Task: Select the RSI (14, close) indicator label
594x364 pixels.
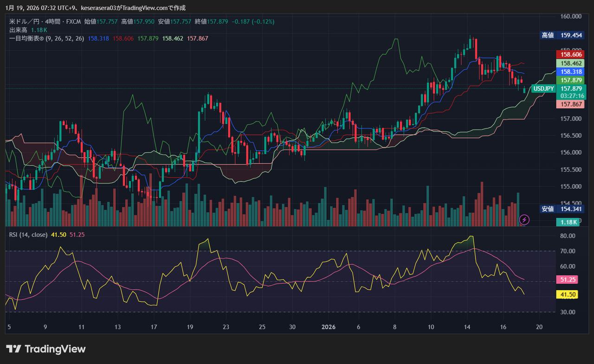Action: (x=28, y=235)
